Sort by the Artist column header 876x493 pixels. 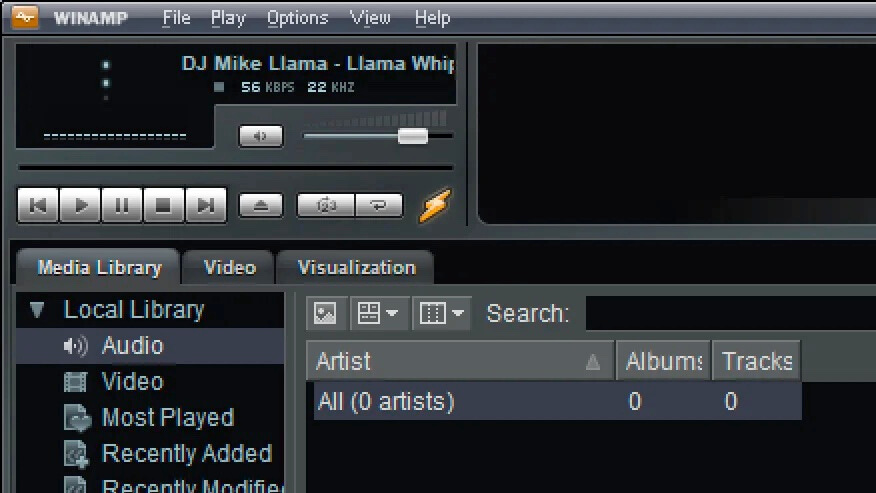point(460,361)
